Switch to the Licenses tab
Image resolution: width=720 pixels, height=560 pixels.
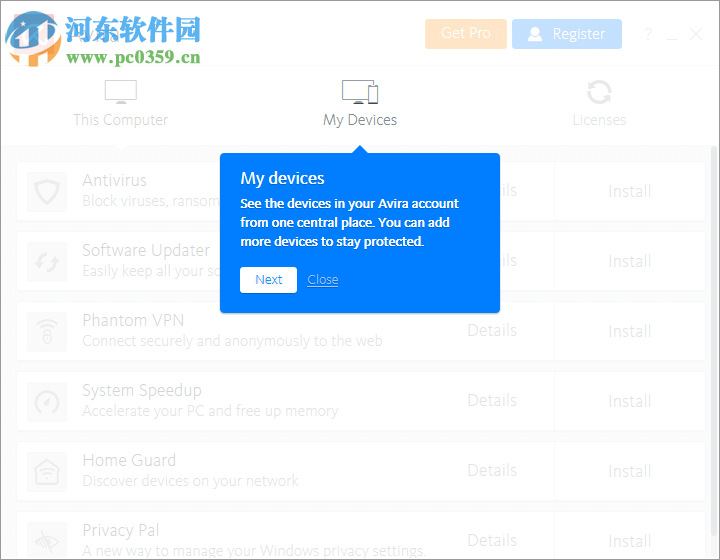[x=599, y=104]
